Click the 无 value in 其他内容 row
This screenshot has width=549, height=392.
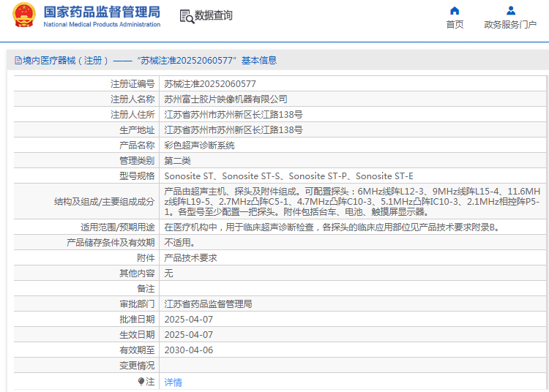168,273
